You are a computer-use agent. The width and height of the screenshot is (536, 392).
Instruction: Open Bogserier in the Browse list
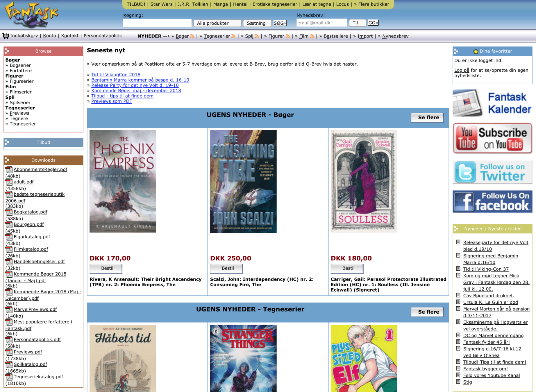(x=20, y=65)
